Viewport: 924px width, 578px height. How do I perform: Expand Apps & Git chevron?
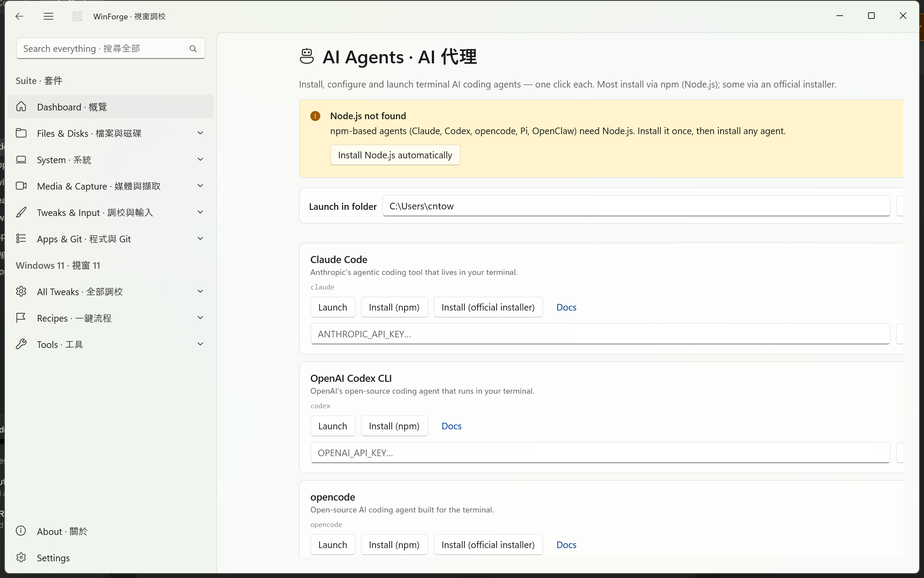point(200,239)
